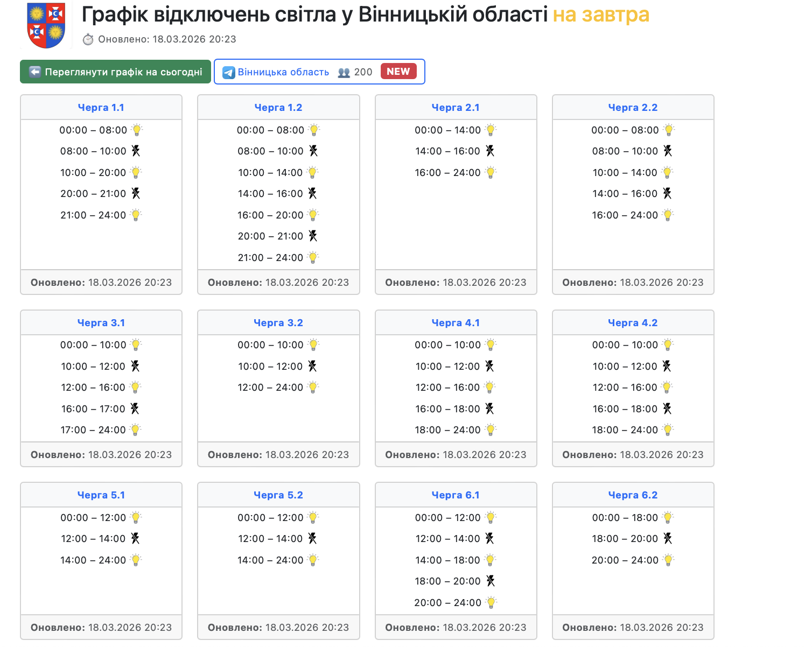Click the subscribers icon next to 200
This screenshot has width=812, height=647.
[x=344, y=73]
